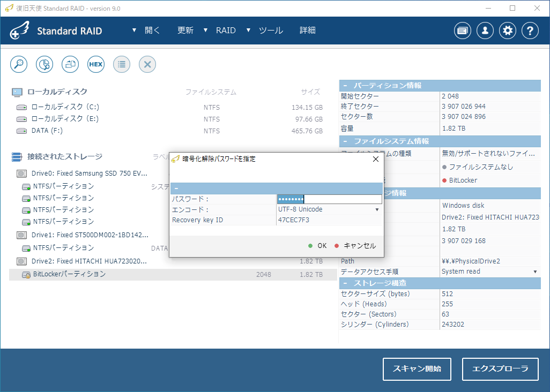Click the partition icon under Drive1
Screen dimensions: 550x392
pos(26,248)
